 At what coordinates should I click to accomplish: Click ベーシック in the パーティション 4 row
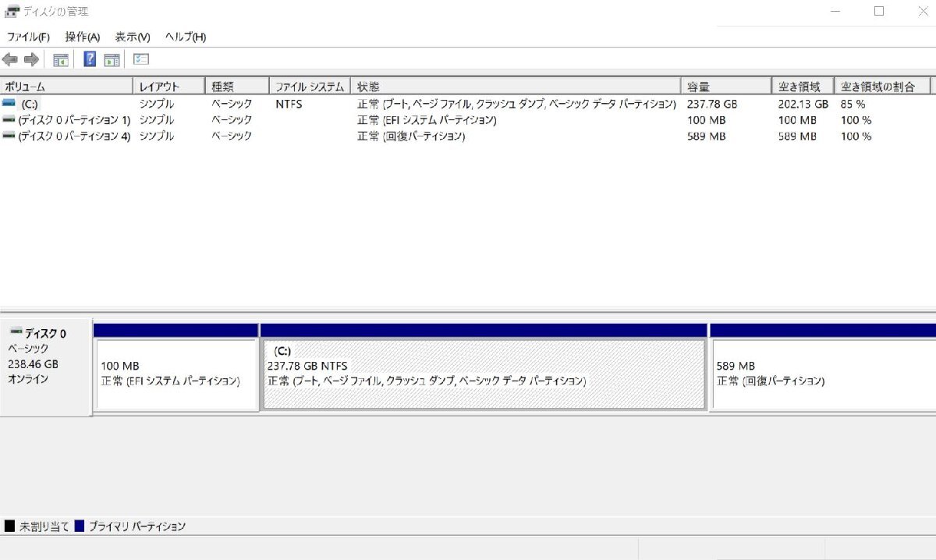pyautogui.click(x=232, y=136)
